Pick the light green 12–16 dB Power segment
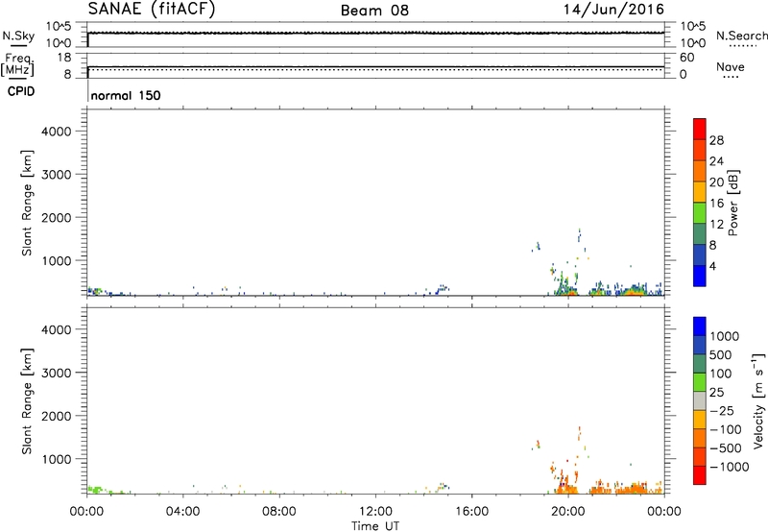The height and width of the screenshot is (532, 768). coord(700,213)
